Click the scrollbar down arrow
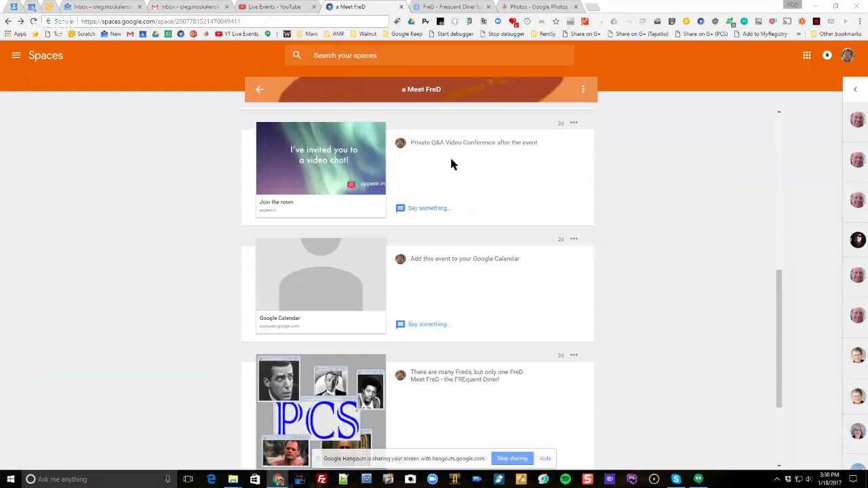Image resolution: width=868 pixels, height=488 pixels. point(778,466)
